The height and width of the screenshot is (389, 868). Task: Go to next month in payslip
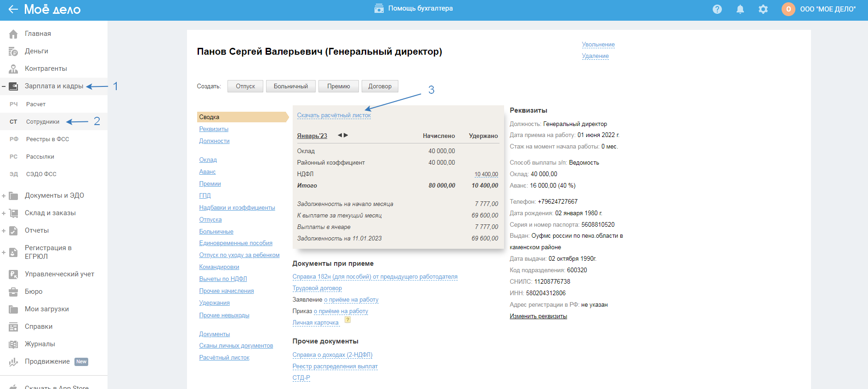click(x=346, y=135)
